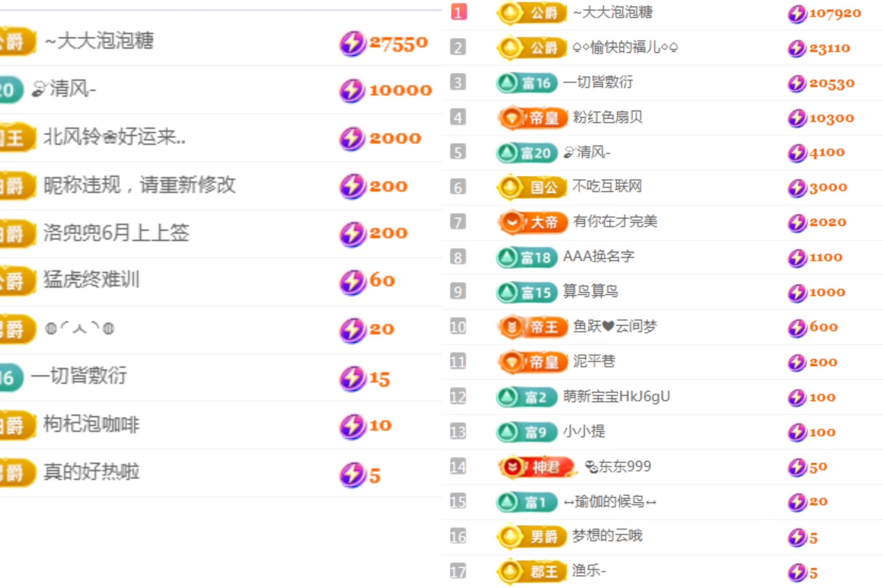The width and height of the screenshot is (883, 588).
Task: Select user 北风铃好运来.. in left list
Action: 114,137
